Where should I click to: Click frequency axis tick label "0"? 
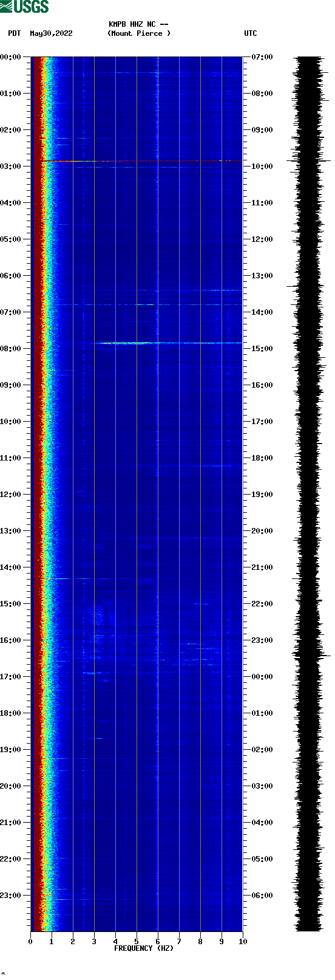pyautogui.click(x=30, y=942)
